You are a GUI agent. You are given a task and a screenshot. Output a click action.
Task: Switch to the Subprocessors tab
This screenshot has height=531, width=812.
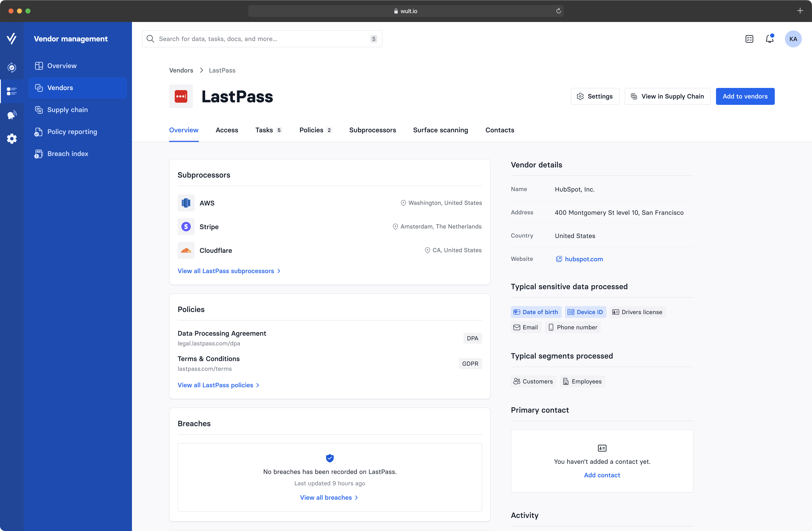[x=373, y=130]
